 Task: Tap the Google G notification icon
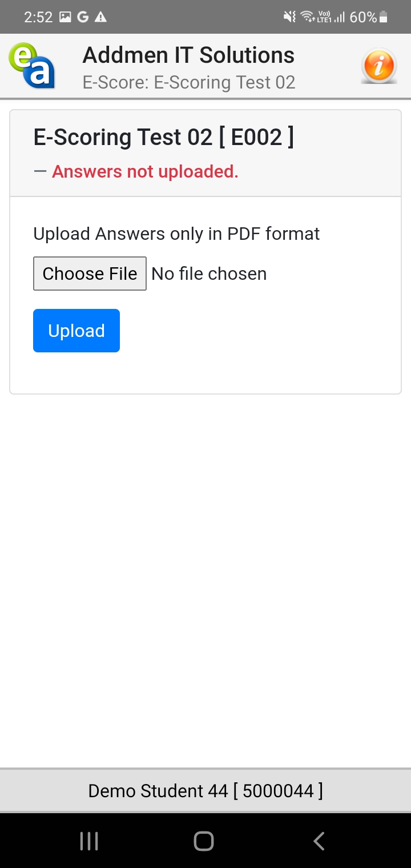(x=83, y=17)
